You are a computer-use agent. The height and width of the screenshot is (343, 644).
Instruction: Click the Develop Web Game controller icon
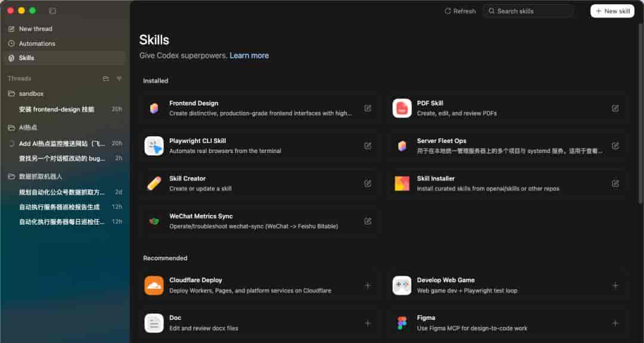tap(402, 286)
